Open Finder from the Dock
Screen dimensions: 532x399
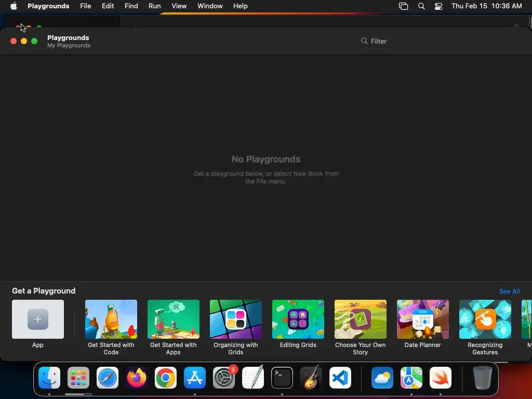[49, 378]
